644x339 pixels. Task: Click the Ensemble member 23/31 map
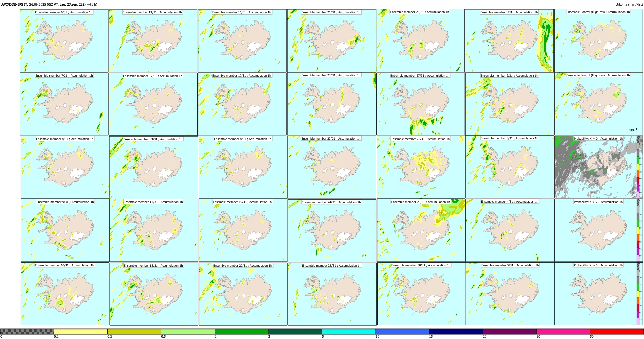tap(332, 167)
